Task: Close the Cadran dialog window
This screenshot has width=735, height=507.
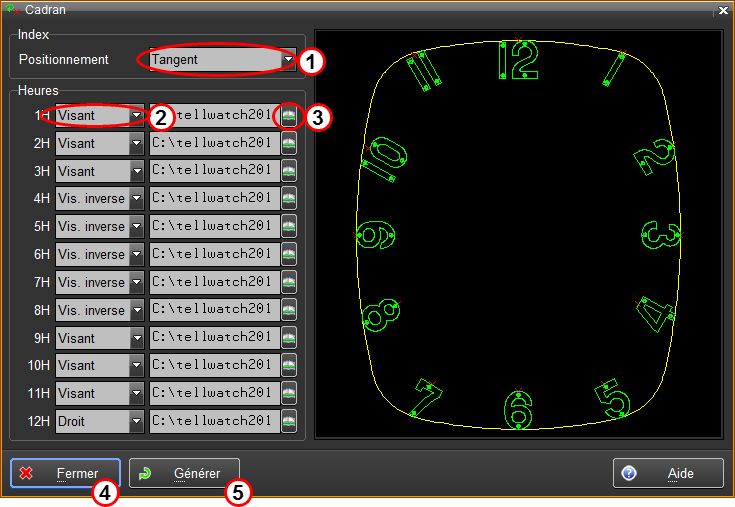Action: tap(722, 9)
